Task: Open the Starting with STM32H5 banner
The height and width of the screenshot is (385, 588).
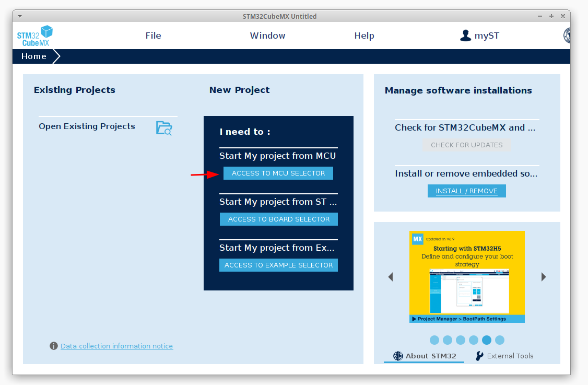Action: click(x=467, y=276)
